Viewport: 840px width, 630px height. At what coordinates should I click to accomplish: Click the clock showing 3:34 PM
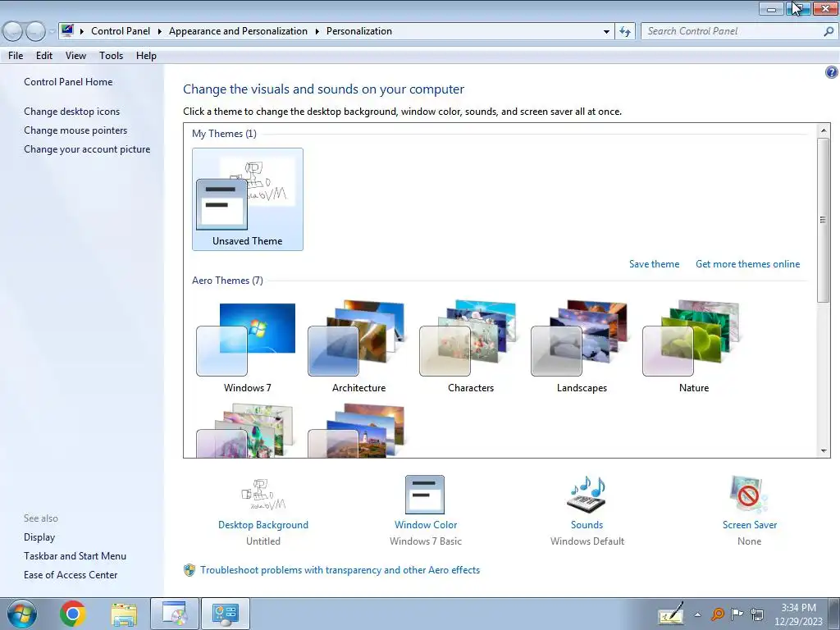798,608
